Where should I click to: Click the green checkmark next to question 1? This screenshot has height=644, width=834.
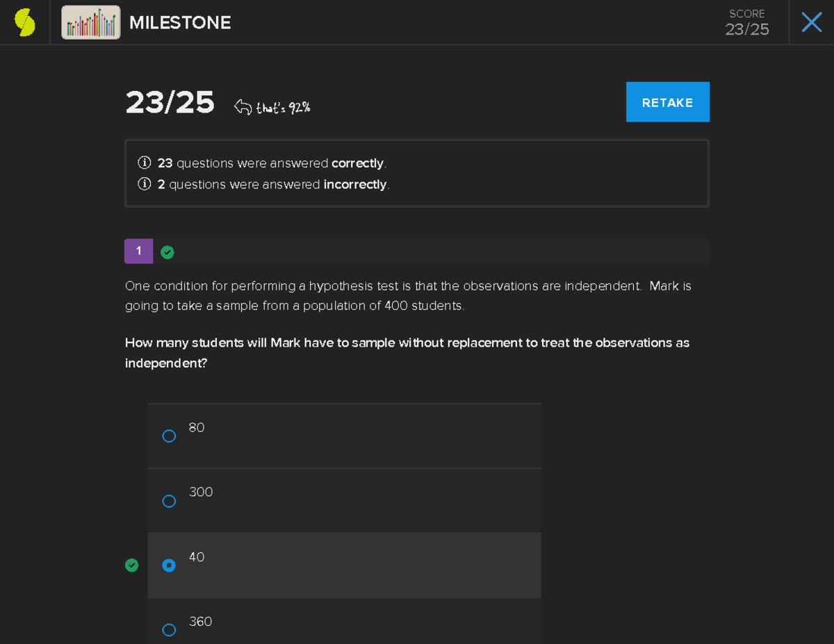click(x=167, y=252)
